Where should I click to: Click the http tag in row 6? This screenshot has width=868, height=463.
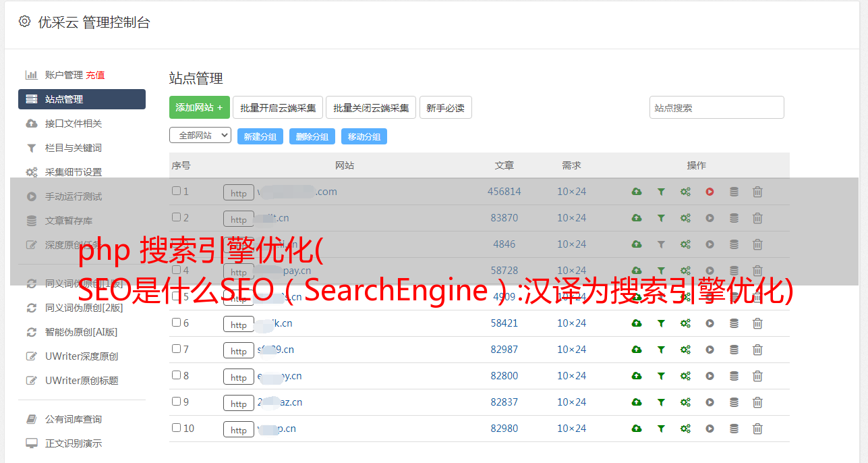tap(239, 325)
